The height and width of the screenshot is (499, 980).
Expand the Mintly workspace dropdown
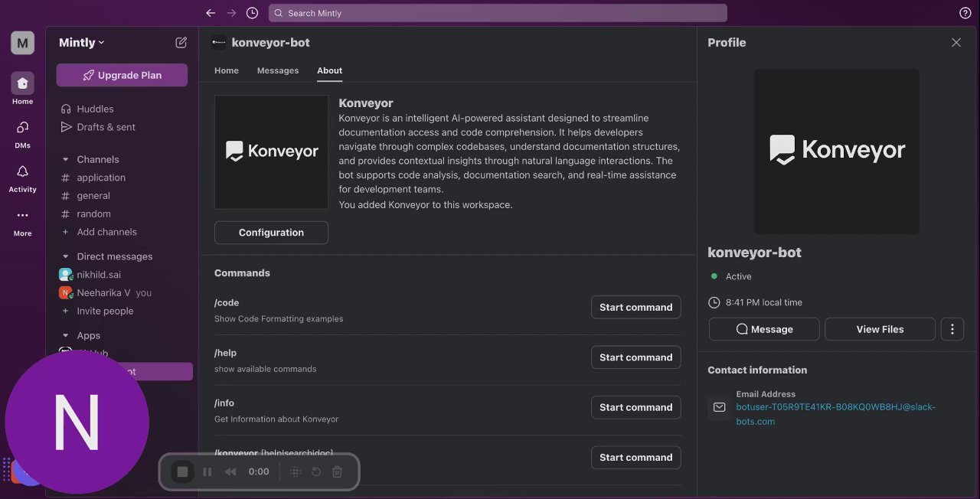[x=81, y=43]
